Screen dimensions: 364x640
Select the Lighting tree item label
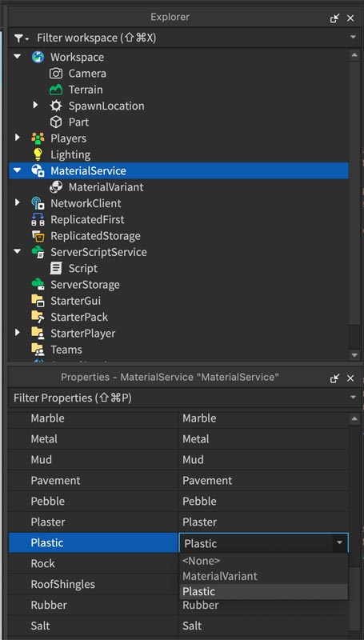[x=70, y=154]
